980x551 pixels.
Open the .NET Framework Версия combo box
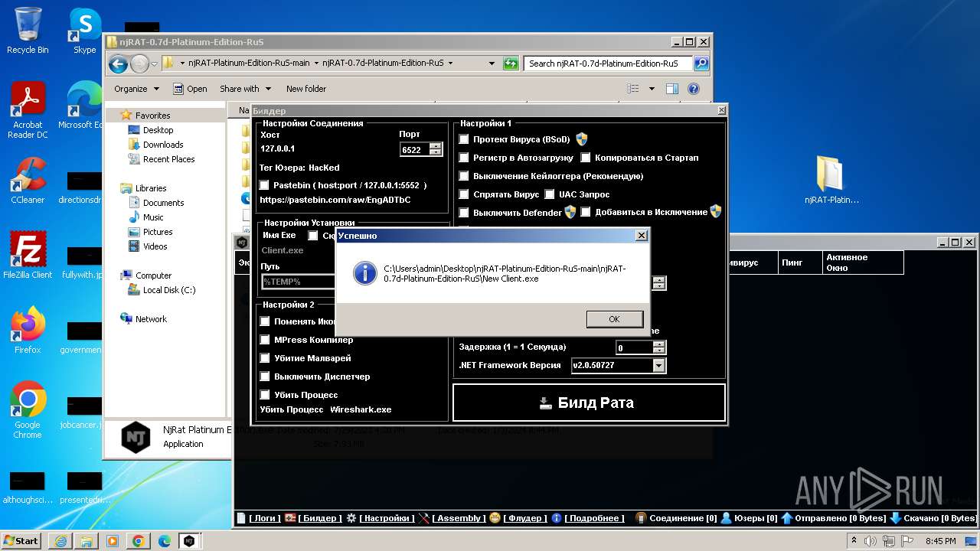(x=619, y=366)
